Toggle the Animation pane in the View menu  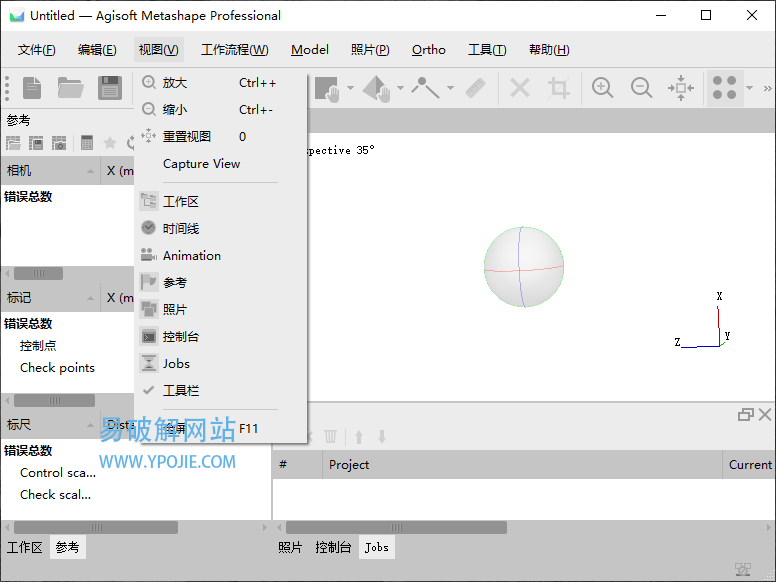(220, 255)
